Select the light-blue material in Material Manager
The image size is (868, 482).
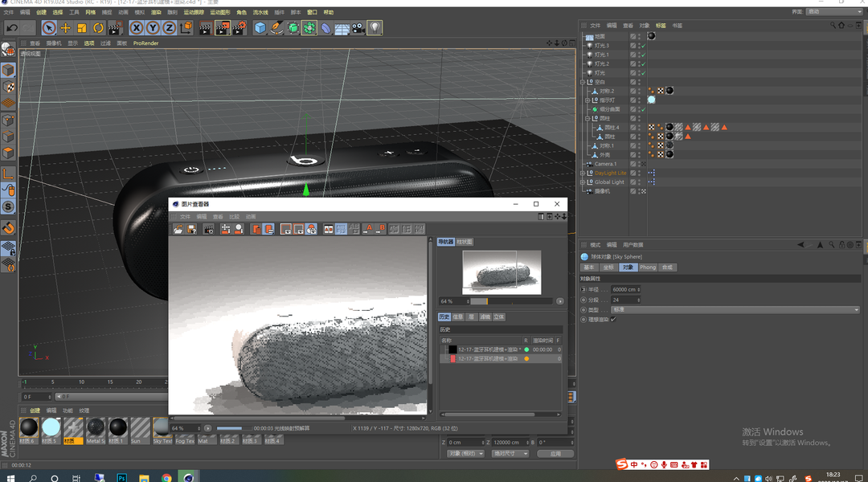pyautogui.click(x=51, y=427)
